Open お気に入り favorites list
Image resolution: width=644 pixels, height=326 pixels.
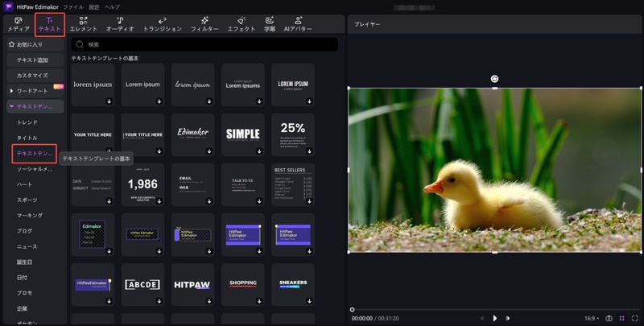point(35,44)
